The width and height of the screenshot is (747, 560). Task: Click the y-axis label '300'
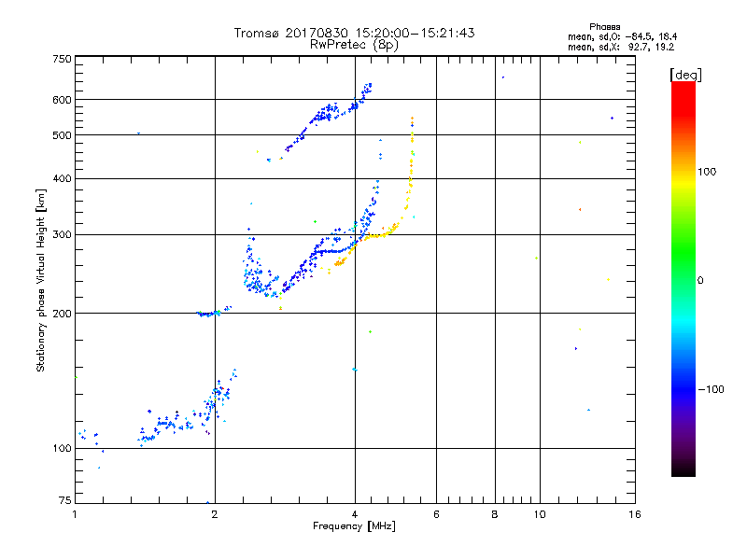click(x=62, y=235)
